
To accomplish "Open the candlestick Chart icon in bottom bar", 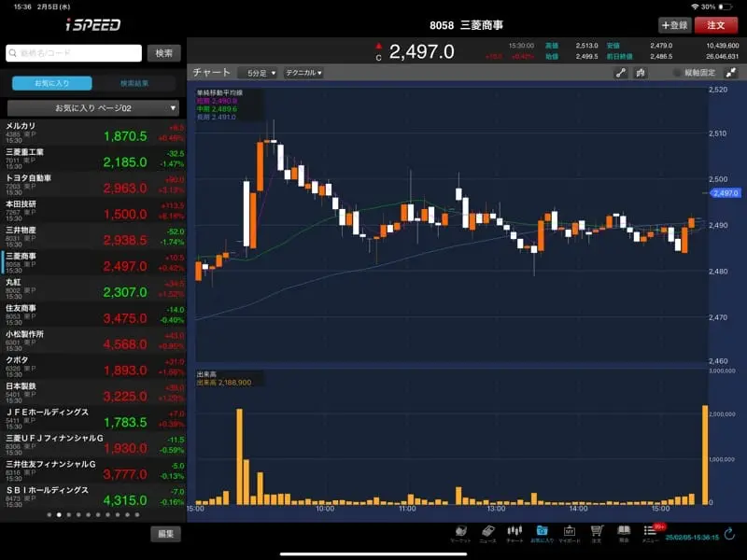I will [x=514, y=533].
